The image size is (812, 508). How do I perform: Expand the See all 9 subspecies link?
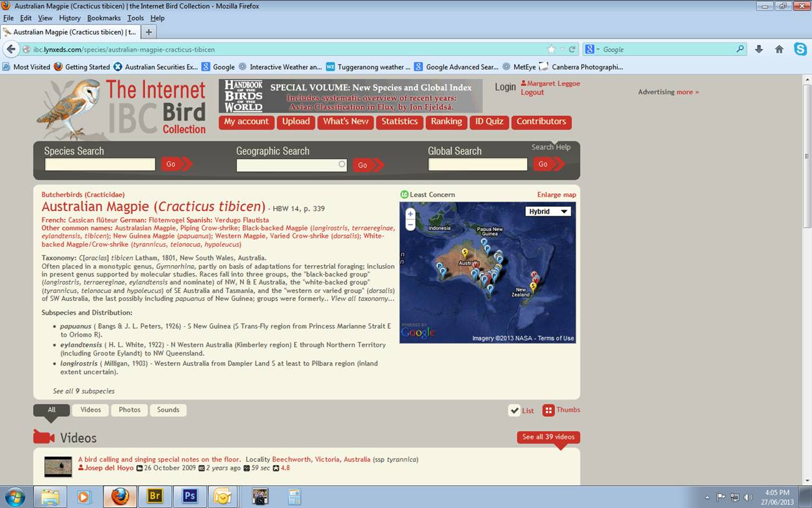pos(83,391)
